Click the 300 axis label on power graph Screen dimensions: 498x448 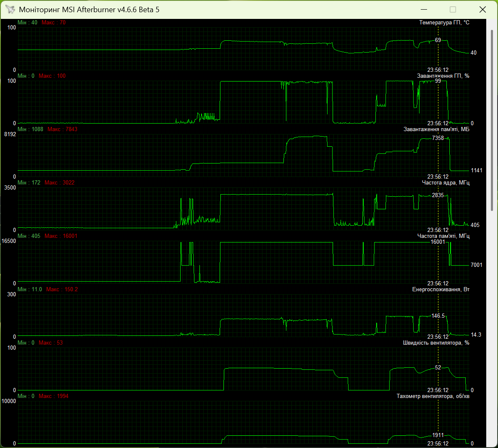pyautogui.click(x=11, y=295)
